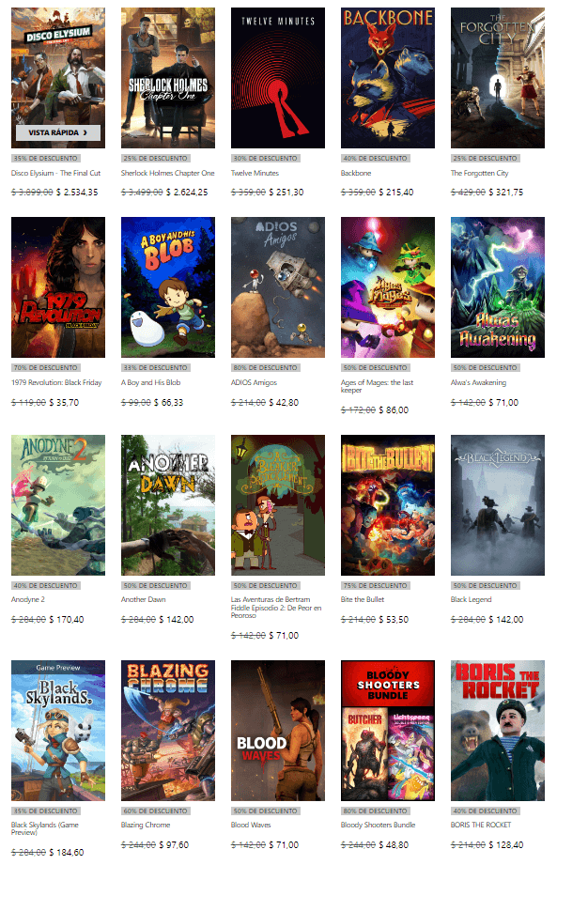Select the Another Dawn cover image
Image resolution: width=588 pixels, height=911 pixels.
pos(168,505)
